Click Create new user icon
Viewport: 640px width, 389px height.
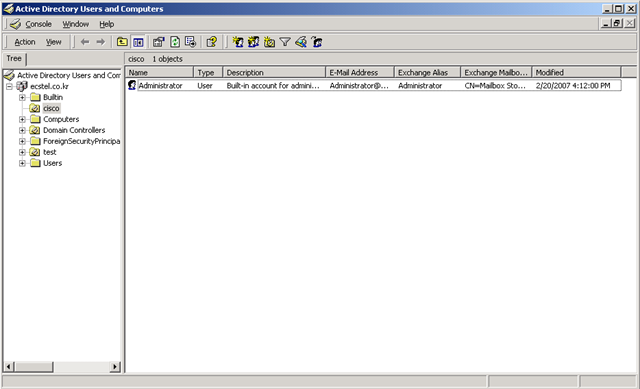238,42
